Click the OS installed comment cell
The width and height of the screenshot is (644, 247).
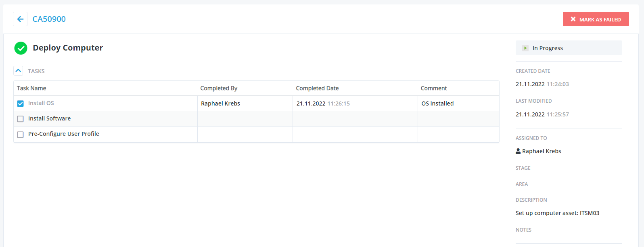[x=437, y=103]
